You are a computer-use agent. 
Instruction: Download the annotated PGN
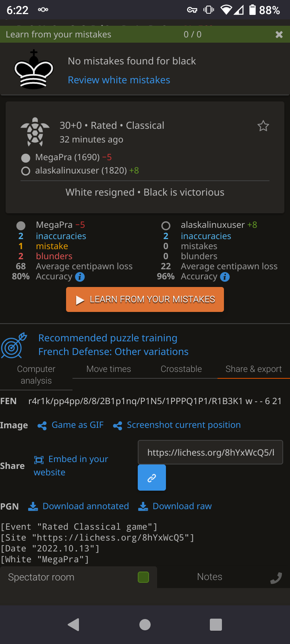79,506
